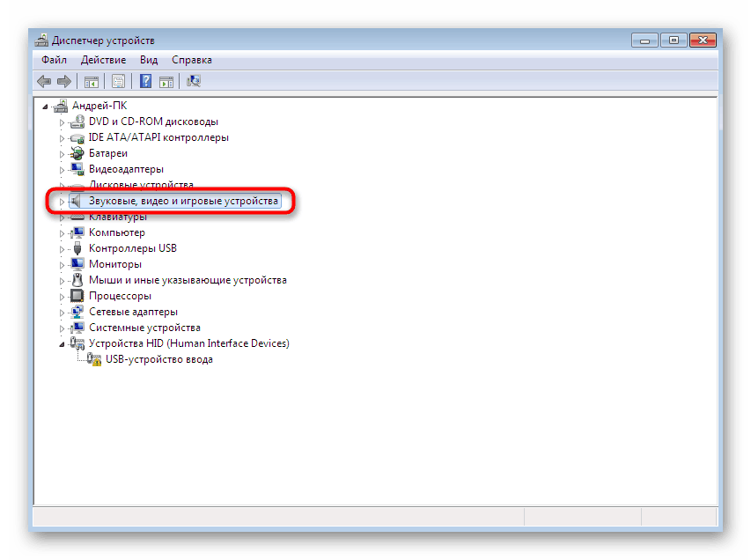The width and height of the screenshot is (751, 560).
Task: Close the Диспетчер устройств window
Action: pyautogui.click(x=703, y=41)
